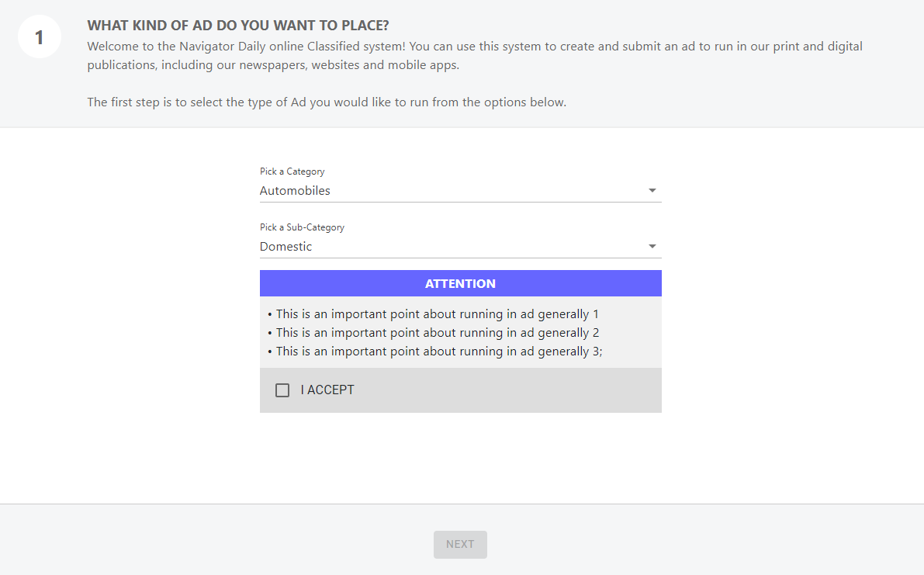Click the step 1 circle badge
Viewport: 924px width, 575px height.
point(40,36)
